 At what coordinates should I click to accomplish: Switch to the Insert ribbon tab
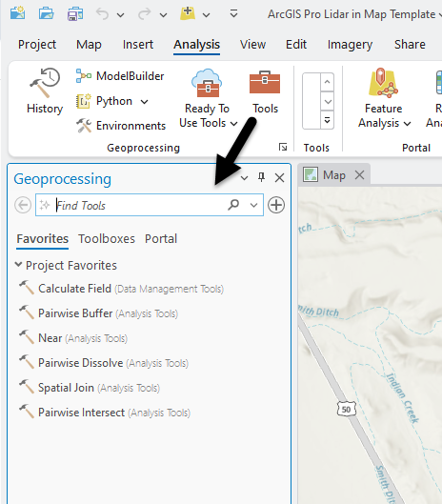tap(138, 45)
